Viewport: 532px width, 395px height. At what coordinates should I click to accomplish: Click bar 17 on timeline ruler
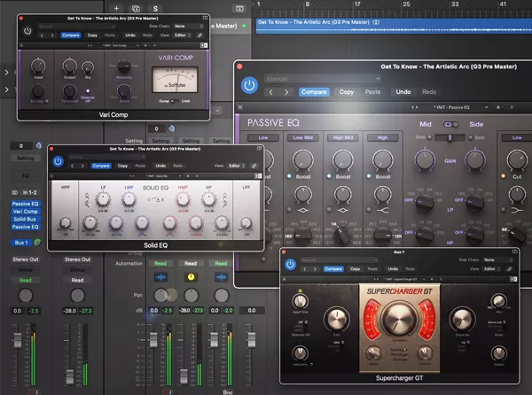(357, 4)
